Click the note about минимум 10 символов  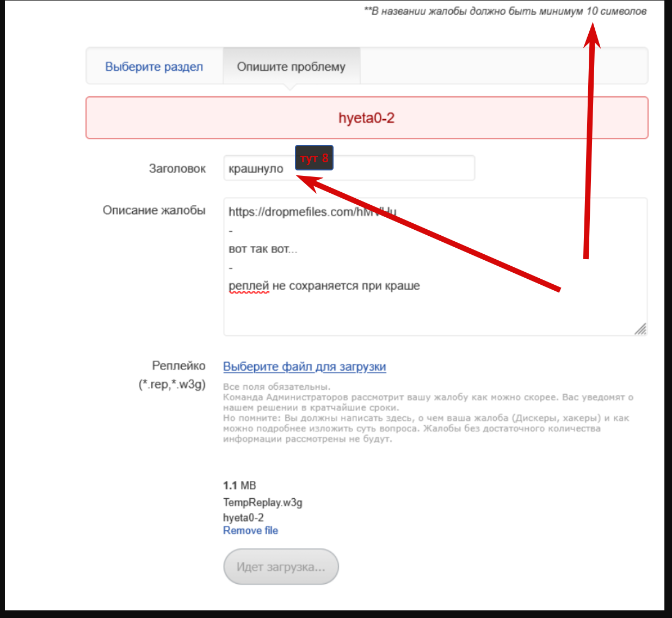(x=505, y=11)
